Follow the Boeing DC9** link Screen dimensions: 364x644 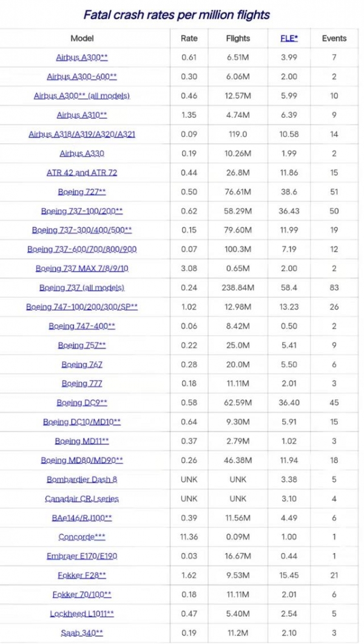click(x=82, y=402)
